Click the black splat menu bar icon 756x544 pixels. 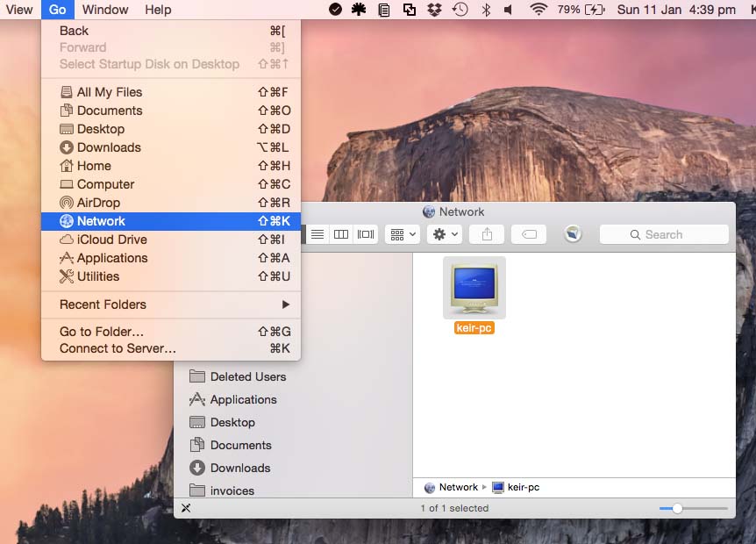click(358, 9)
